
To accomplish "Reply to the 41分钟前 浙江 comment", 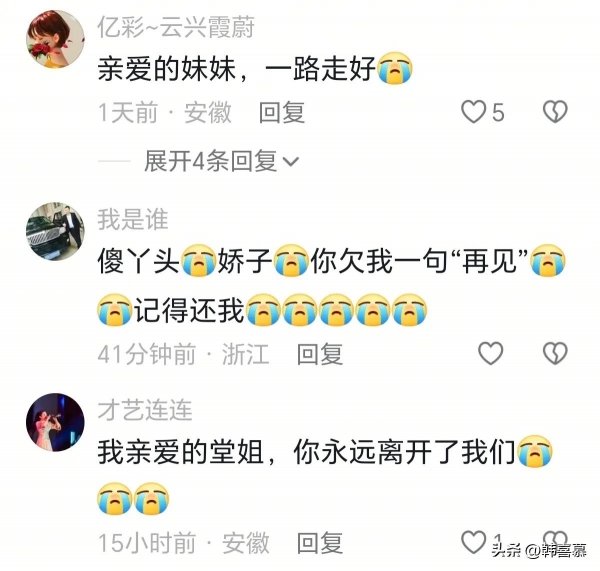I will pos(320,354).
